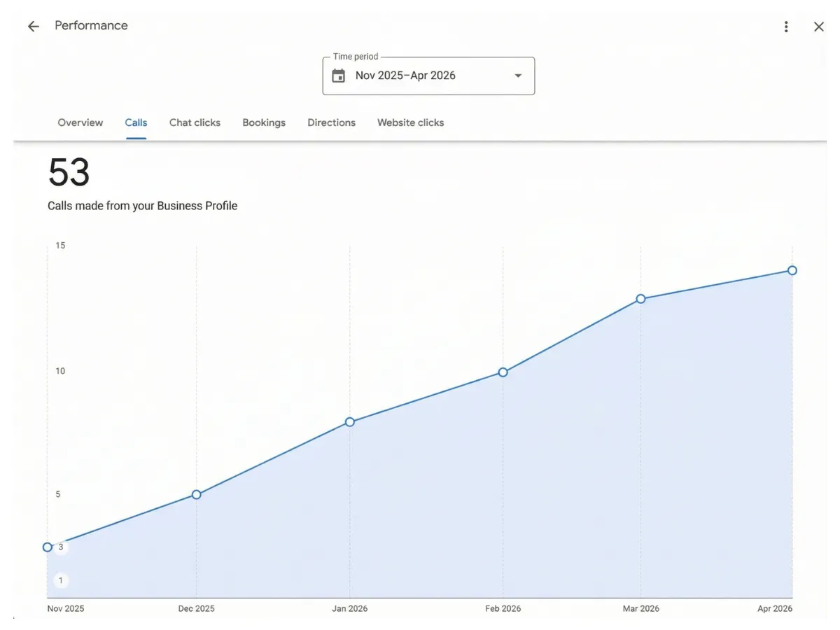Open the three-dot overflow menu
840x630 pixels.
coord(785,26)
